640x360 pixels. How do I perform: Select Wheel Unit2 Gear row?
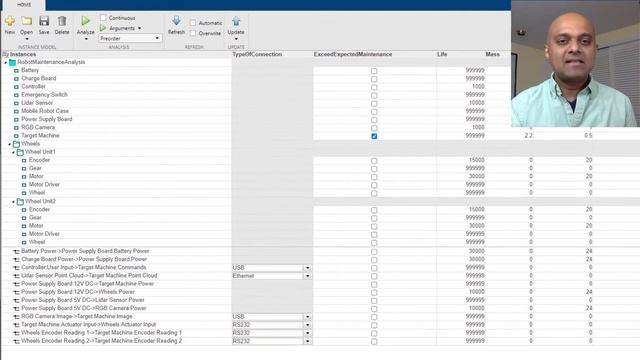[x=35, y=218]
